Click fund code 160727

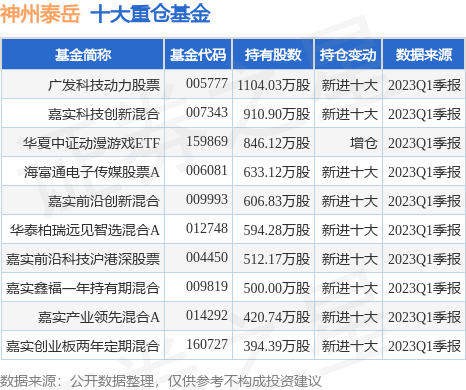pos(207,344)
